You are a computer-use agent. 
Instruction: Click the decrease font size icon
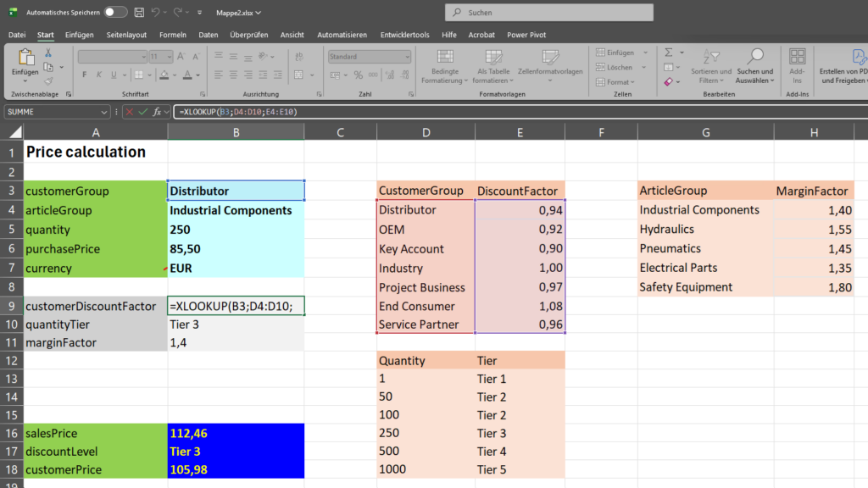pyautogui.click(x=196, y=57)
